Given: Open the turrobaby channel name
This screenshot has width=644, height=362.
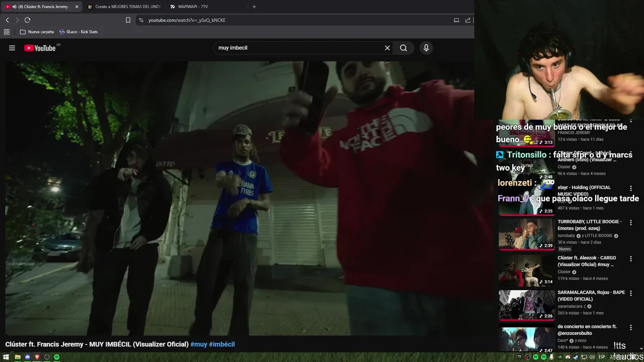Looking at the screenshot, I should [566, 236].
